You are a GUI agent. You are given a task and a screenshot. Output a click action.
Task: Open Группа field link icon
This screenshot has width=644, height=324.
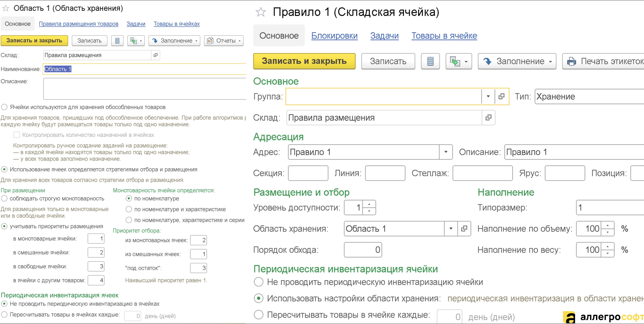501,96
